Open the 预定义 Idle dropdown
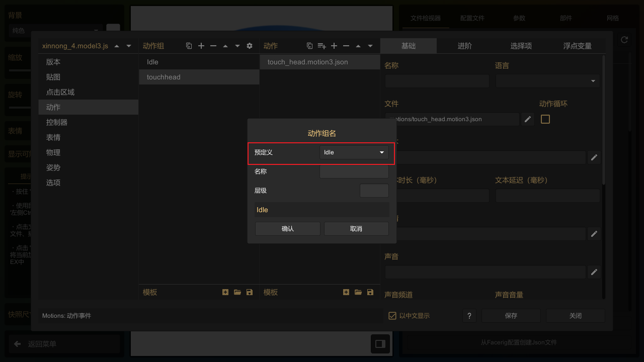This screenshot has width=644, height=362. point(354,152)
